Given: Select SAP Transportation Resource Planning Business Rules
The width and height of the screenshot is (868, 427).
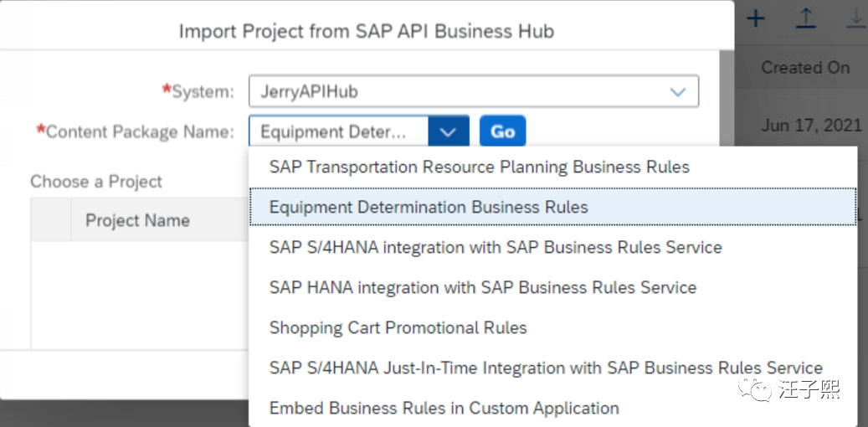Looking at the screenshot, I should pyautogui.click(x=479, y=167).
